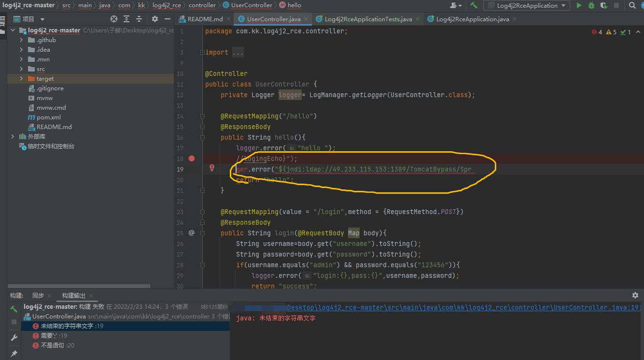Select the 未结束的字符串文字 :19 error
Image resolution: width=644 pixels, height=360 pixels.
(x=126, y=326)
